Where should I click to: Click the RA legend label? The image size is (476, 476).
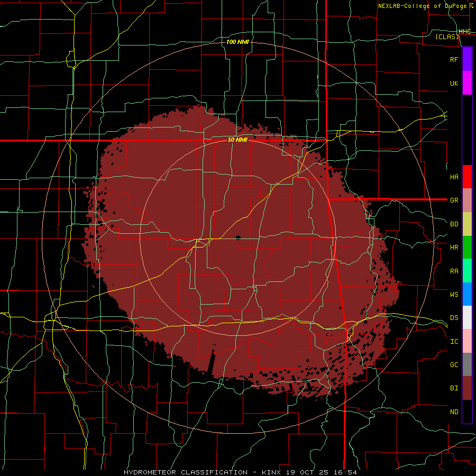point(454,271)
